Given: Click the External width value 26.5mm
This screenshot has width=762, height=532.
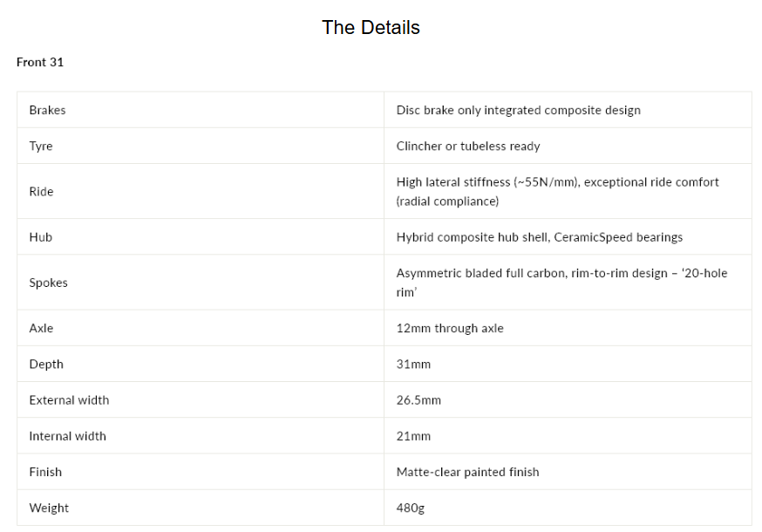Looking at the screenshot, I should point(418,400).
